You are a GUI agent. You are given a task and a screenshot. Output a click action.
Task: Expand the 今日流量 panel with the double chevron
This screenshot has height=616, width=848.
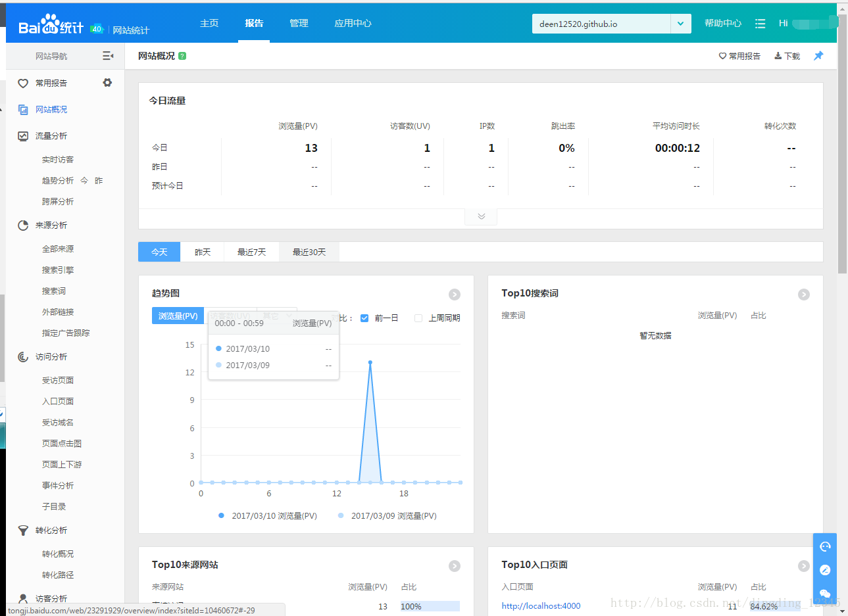coord(482,216)
